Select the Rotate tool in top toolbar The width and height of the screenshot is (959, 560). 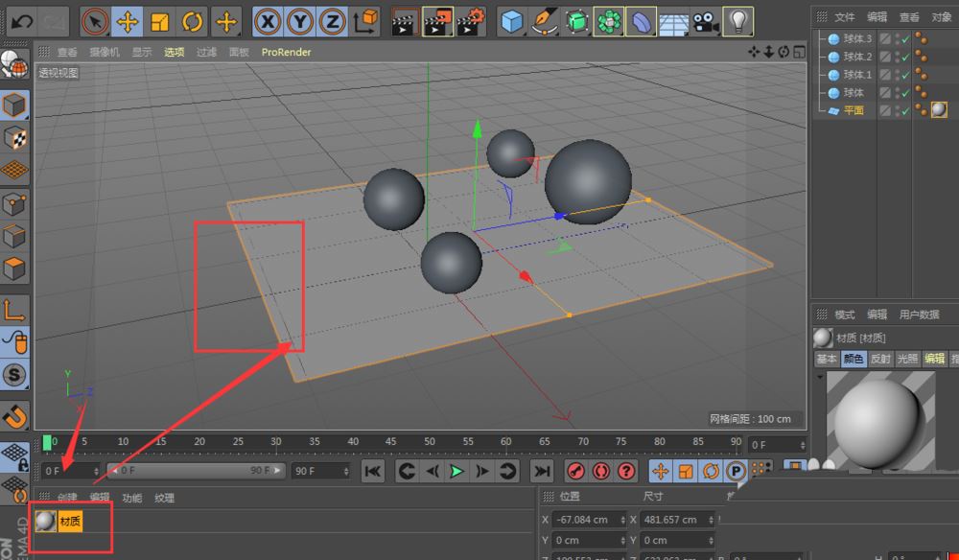(193, 20)
